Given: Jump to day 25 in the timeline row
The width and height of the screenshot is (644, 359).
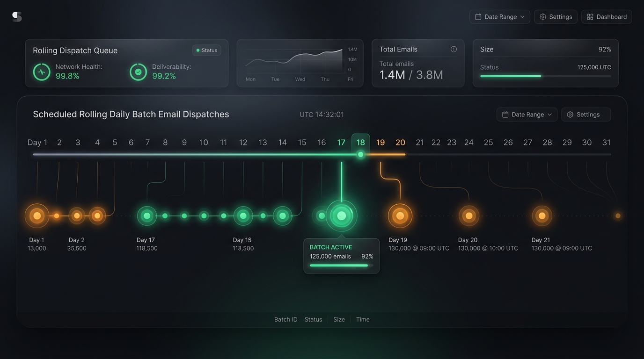Looking at the screenshot, I should 488,143.
